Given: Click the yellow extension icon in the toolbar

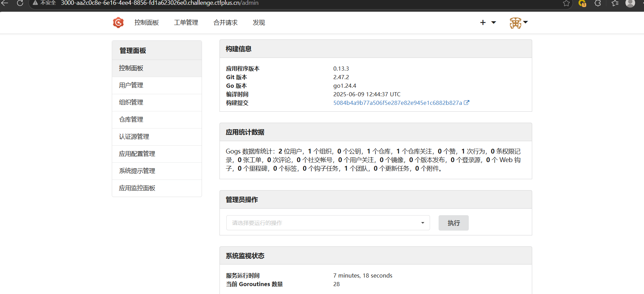Looking at the screenshot, I should (x=582, y=3).
